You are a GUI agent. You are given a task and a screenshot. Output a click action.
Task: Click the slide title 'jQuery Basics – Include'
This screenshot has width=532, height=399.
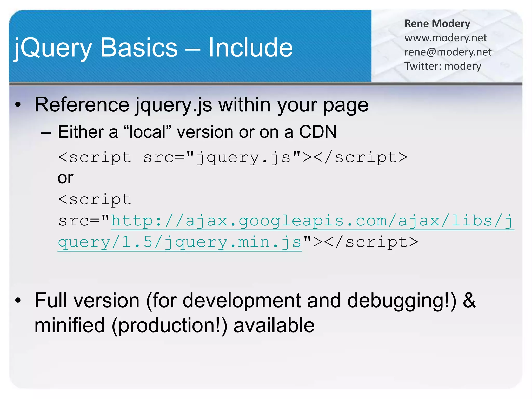click(x=153, y=48)
